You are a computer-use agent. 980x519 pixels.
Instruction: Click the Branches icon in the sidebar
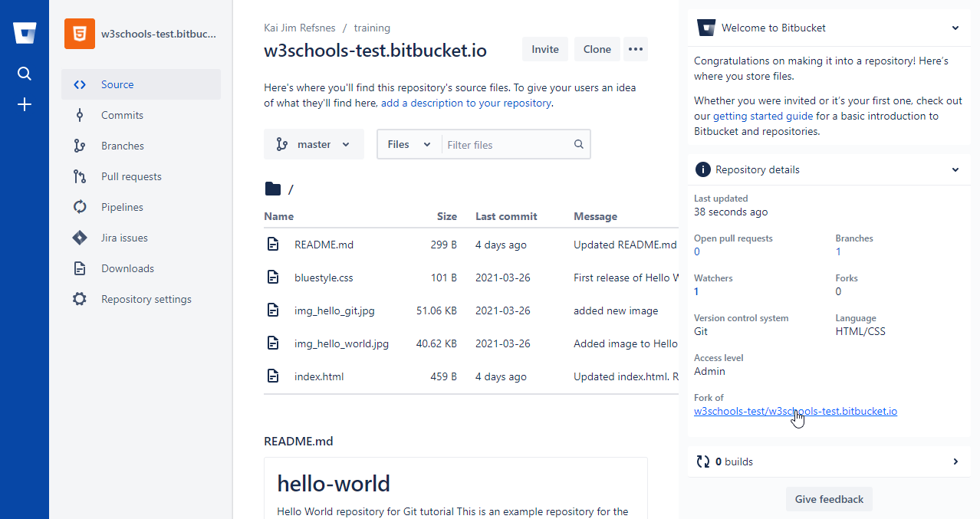[x=80, y=146]
